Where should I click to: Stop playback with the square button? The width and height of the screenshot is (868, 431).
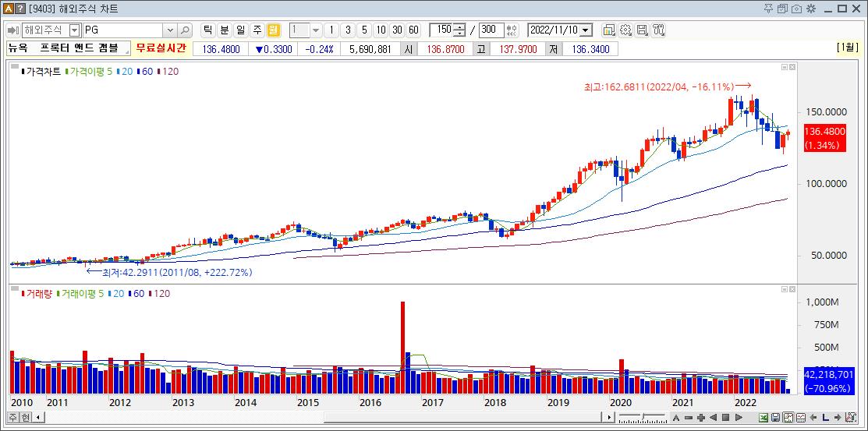pos(726,417)
